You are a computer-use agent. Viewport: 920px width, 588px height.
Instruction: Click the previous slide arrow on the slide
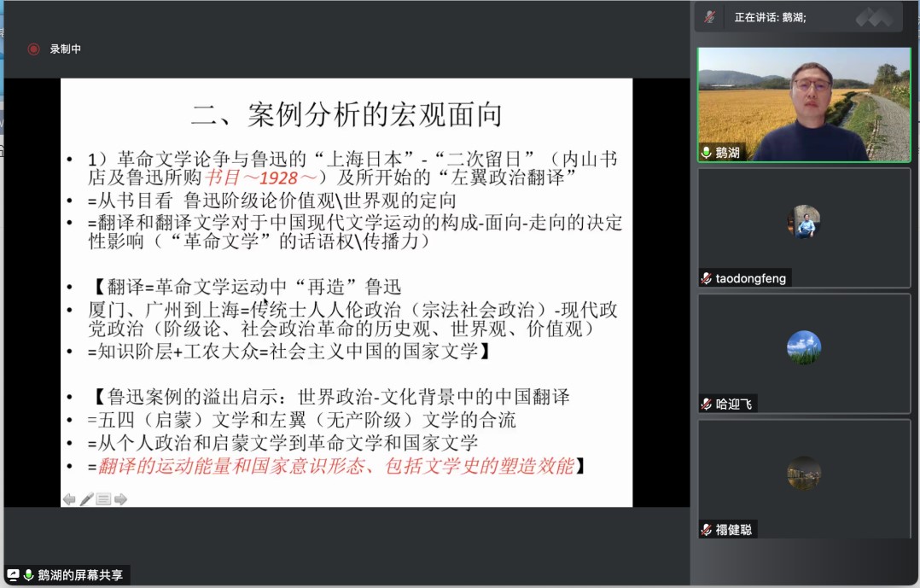(69, 499)
